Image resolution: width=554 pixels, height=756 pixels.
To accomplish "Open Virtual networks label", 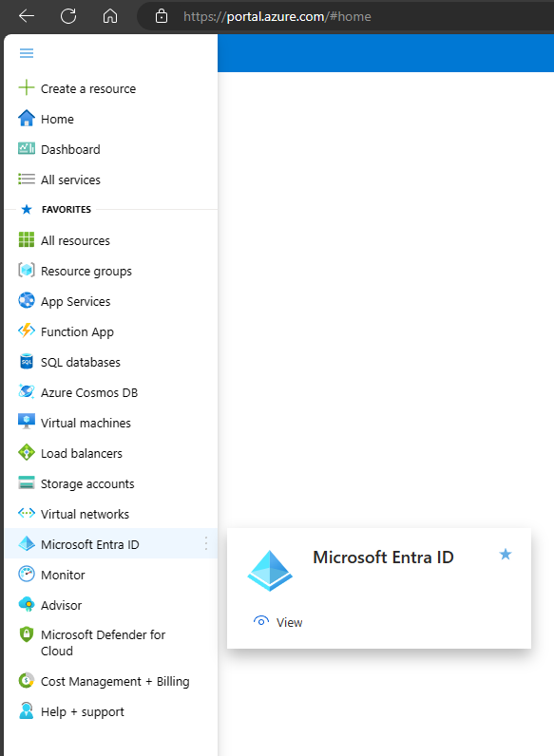I will (x=85, y=514).
